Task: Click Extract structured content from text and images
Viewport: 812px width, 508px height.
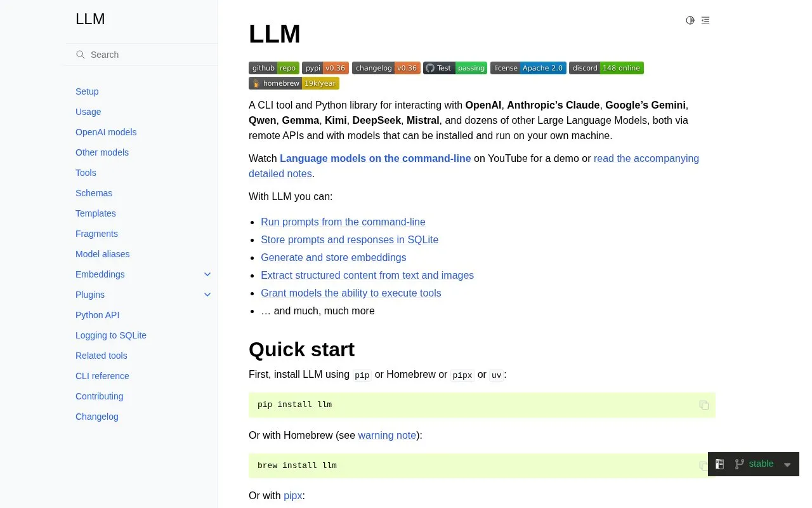Action: (x=367, y=276)
